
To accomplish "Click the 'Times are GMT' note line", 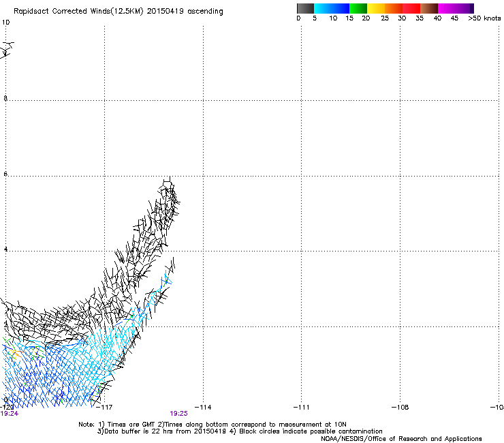I will tap(212, 425).
